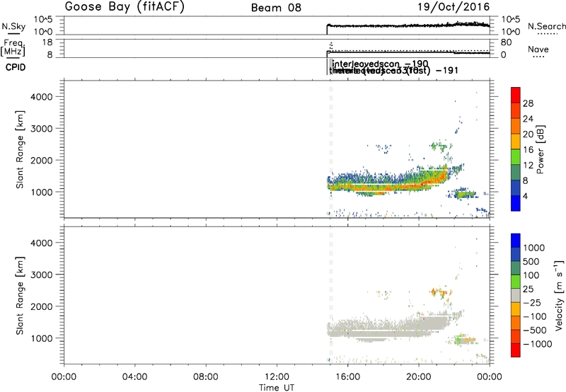Select the '4' tick on Power colorbar
566x392 pixels.
(525, 197)
